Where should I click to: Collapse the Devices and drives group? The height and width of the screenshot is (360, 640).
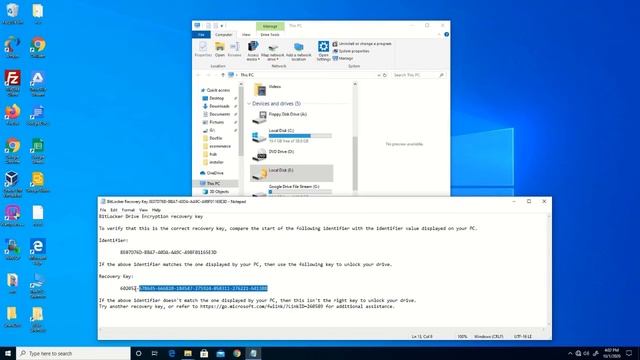[249, 104]
